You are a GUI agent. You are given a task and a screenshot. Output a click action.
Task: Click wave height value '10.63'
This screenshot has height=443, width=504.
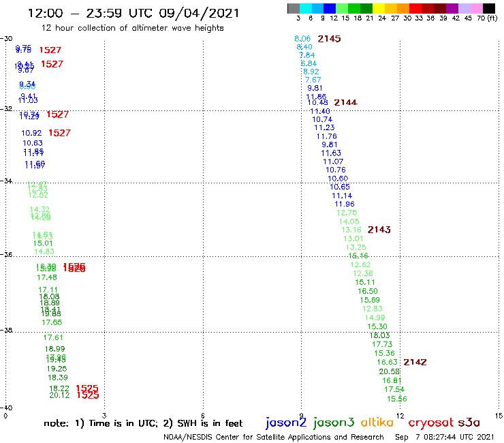tap(33, 143)
